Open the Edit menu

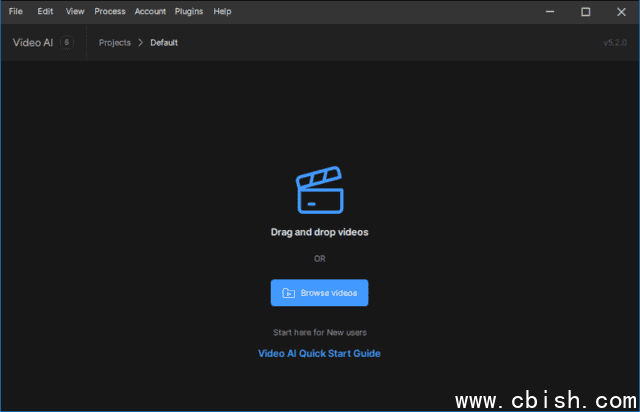click(x=45, y=11)
